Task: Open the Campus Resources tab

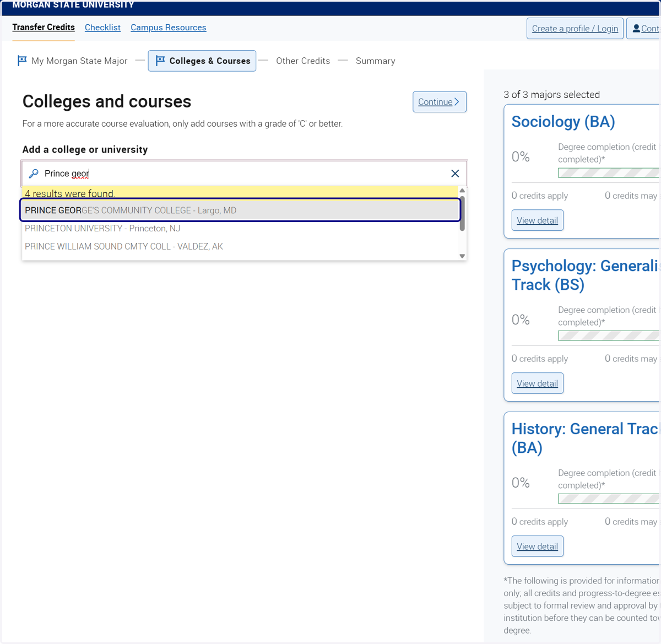Action: (x=169, y=28)
